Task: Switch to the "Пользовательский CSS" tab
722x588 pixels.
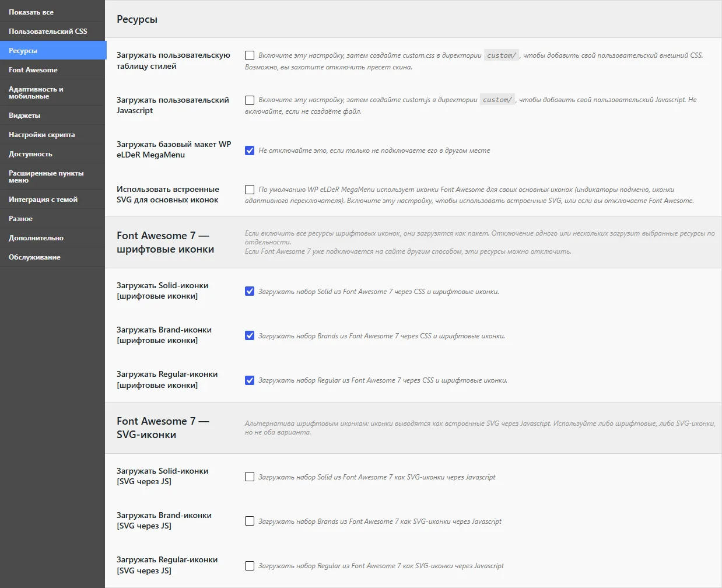Action: click(53, 32)
